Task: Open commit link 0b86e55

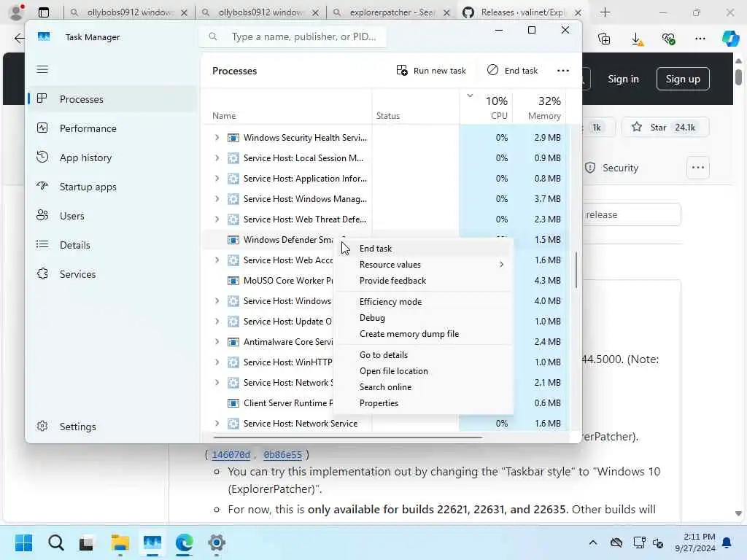Action: [282, 455]
